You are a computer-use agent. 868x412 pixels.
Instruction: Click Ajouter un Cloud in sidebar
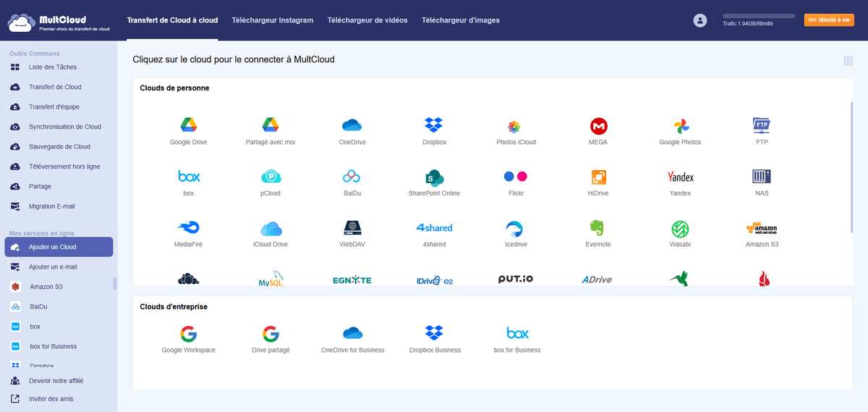click(x=59, y=247)
